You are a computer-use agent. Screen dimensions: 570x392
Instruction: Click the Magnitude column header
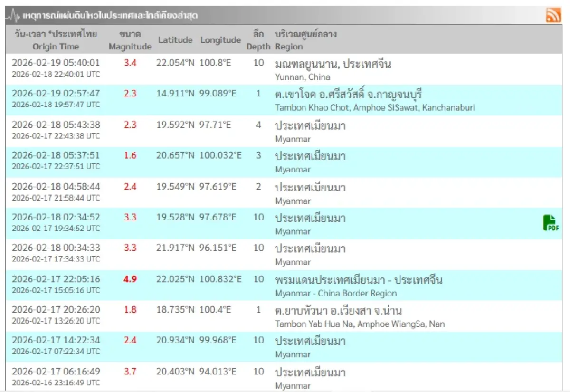pyautogui.click(x=131, y=47)
